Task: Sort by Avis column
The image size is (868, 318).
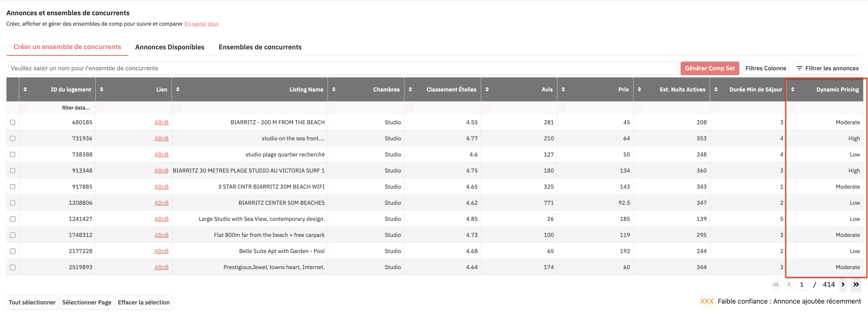Action: point(487,89)
